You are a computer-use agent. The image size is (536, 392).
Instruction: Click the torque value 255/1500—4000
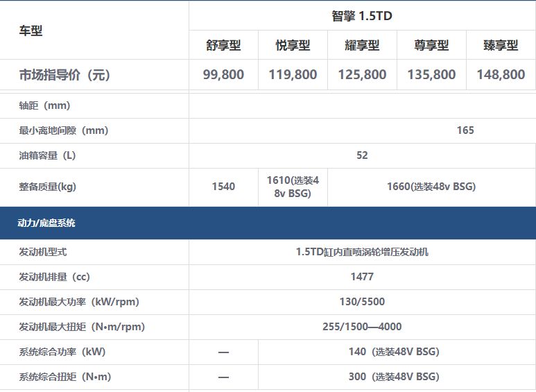coord(363,327)
